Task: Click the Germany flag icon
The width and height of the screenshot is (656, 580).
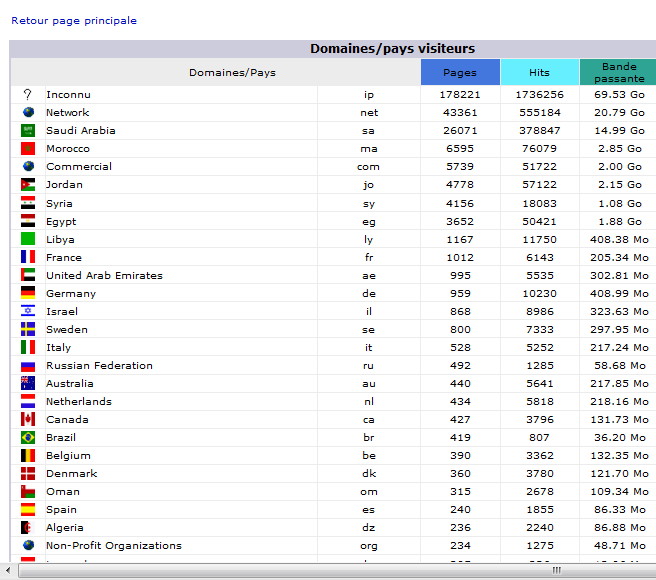Action: [x=28, y=293]
